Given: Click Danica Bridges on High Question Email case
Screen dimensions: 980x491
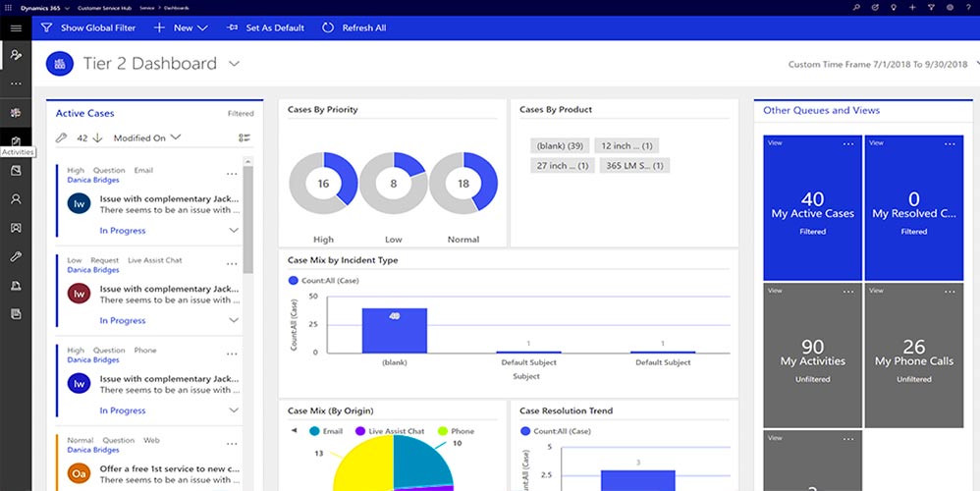Looking at the screenshot, I should [x=93, y=180].
